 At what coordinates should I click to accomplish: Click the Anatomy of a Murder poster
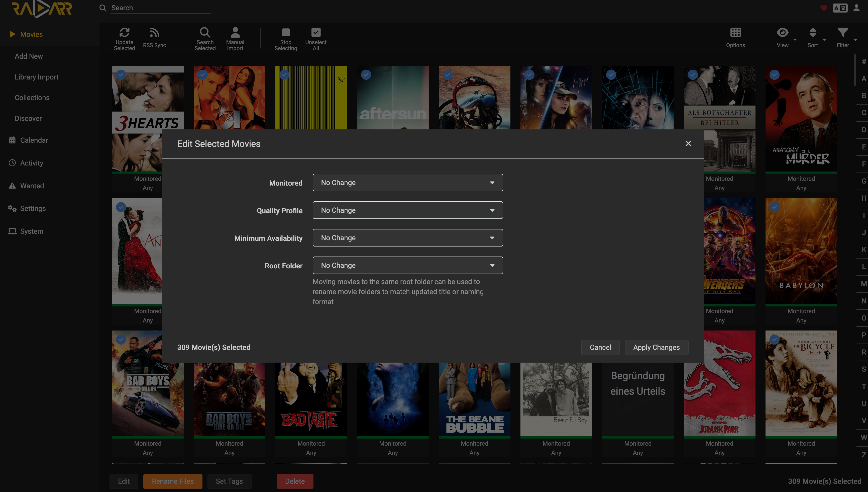point(801,119)
